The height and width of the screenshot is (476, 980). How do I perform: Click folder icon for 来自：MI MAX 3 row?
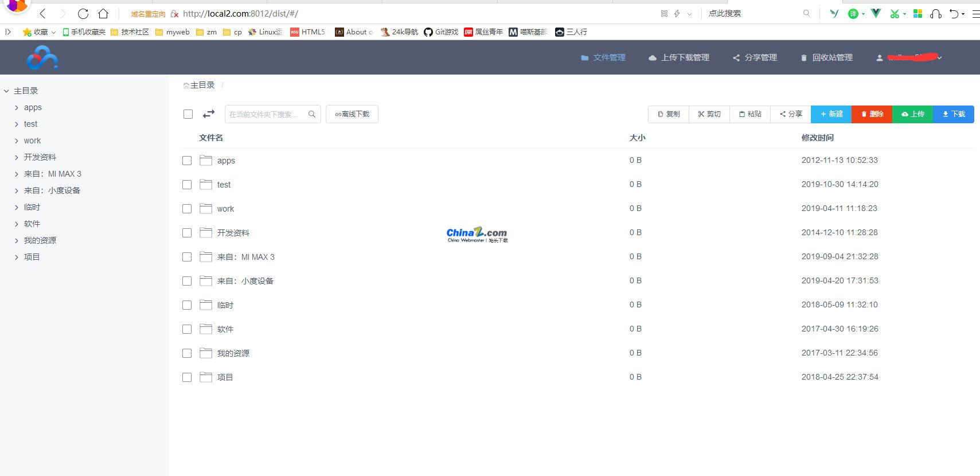[206, 257]
